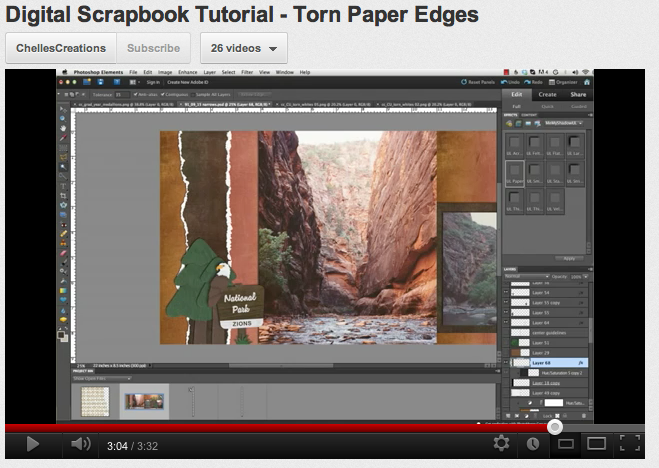Select the Edit tab
Image resolution: width=659 pixels, height=468 pixels.
click(x=517, y=95)
